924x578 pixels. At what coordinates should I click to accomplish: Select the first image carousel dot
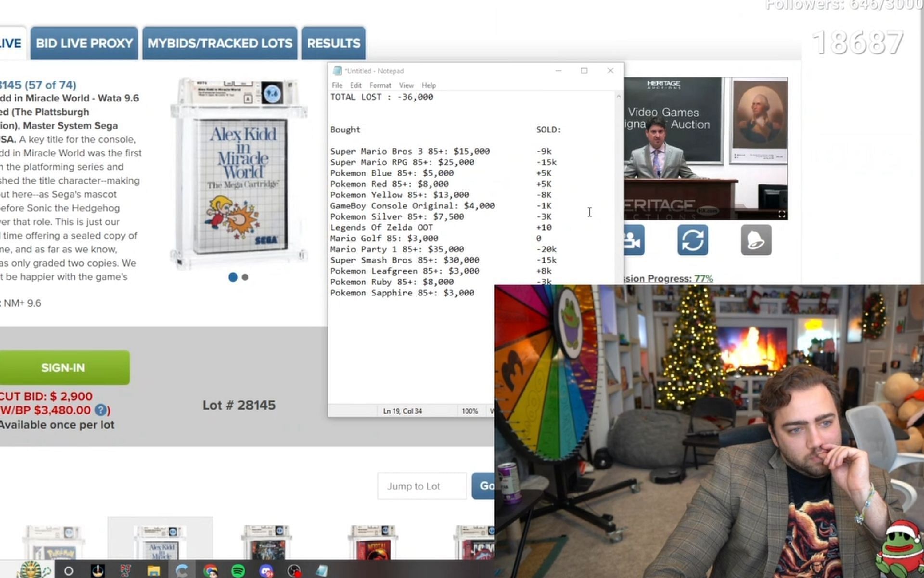[233, 277]
